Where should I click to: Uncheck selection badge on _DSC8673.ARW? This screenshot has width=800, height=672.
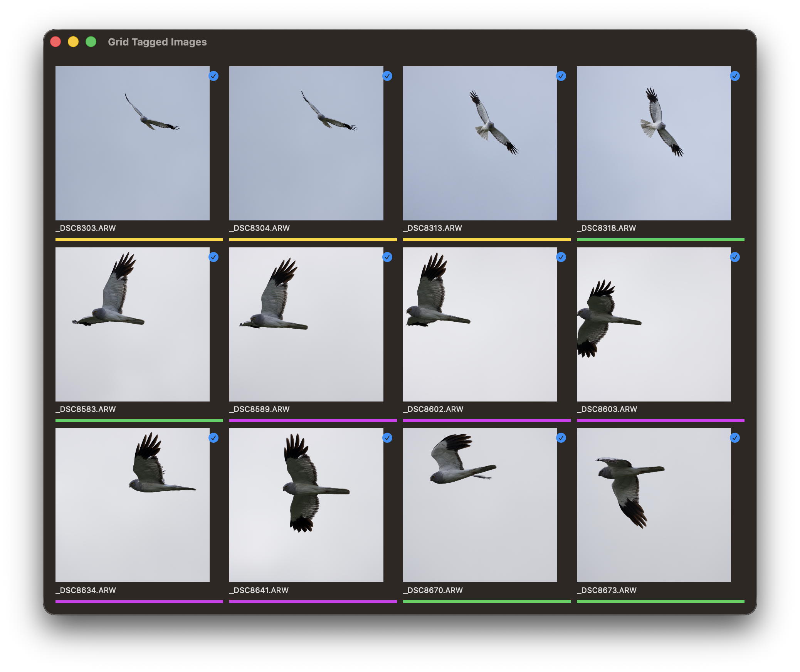point(735,438)
